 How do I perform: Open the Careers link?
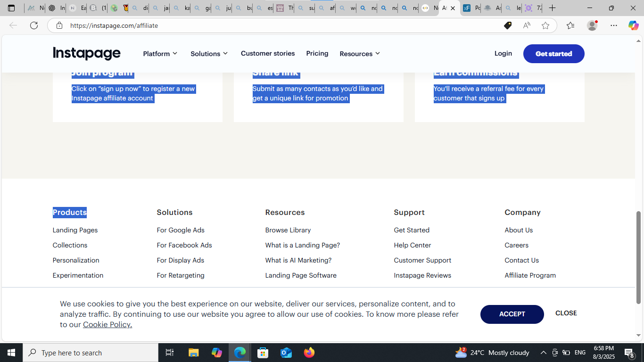point(516,245)
